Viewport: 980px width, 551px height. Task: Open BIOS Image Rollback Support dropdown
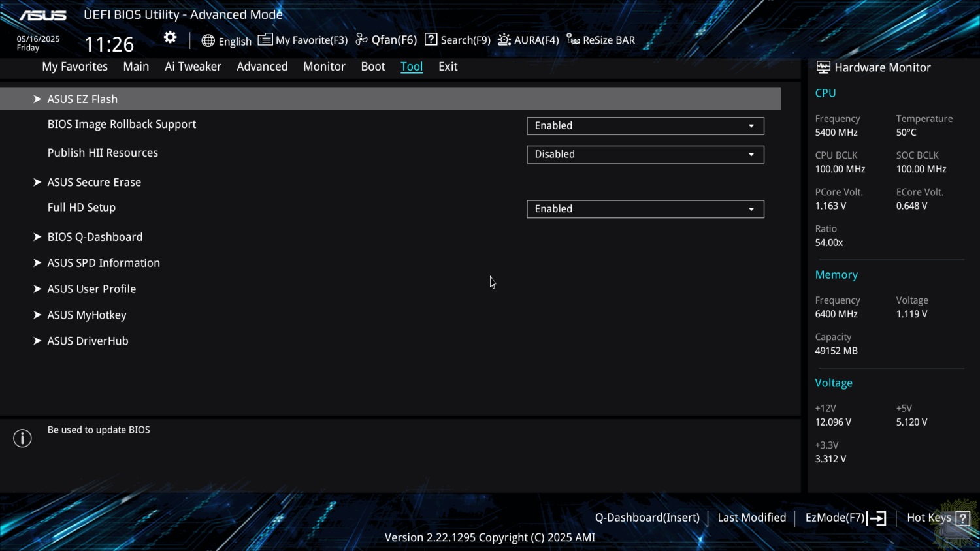645,126
